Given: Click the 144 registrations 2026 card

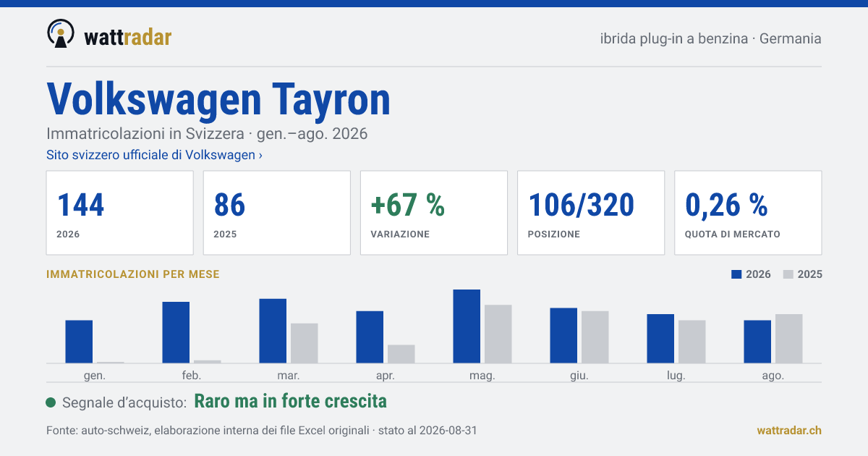Looking at the screenshot, I should [x=120, y=213].
